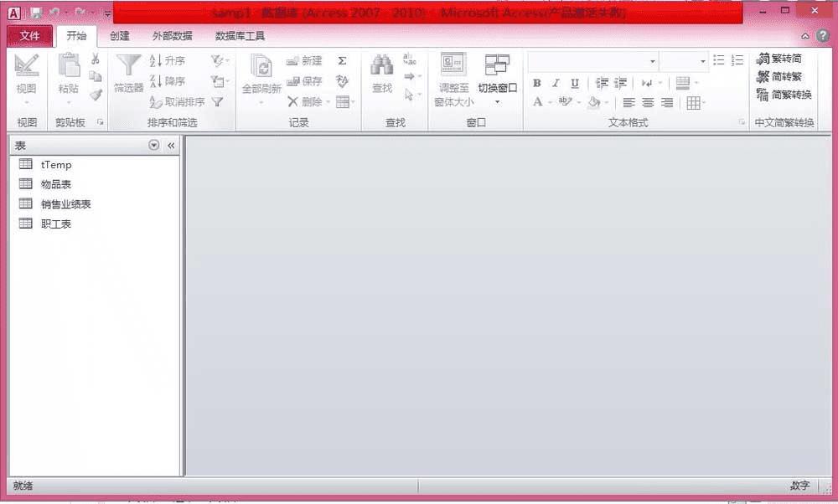The width and height of the screenshot is (838, 504).
Task: Click Refresh All (全部刷新) icon
Action: coord(261,67)
